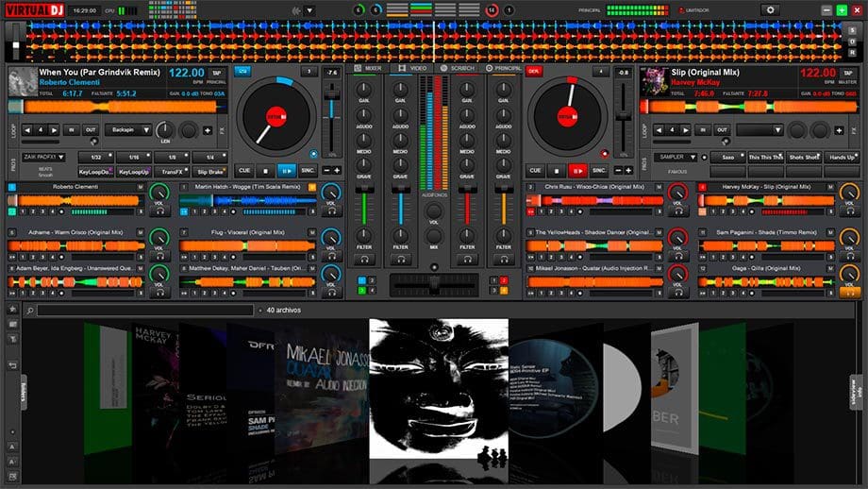Open the empty effect dropdown on right deck
Image resolution: width=868 pixels, height=489 pixels.
coord(759,130)
